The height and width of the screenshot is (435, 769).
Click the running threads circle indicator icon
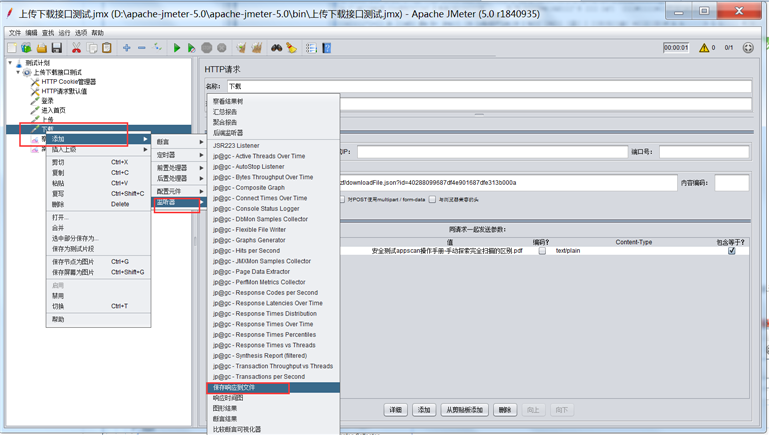748,48
